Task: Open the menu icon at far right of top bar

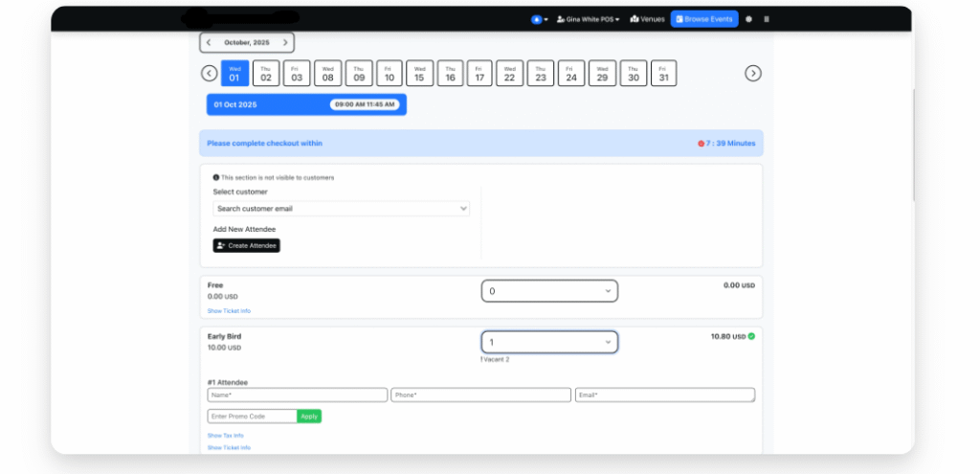Action: pyautogui.click(x=767, y=19)
